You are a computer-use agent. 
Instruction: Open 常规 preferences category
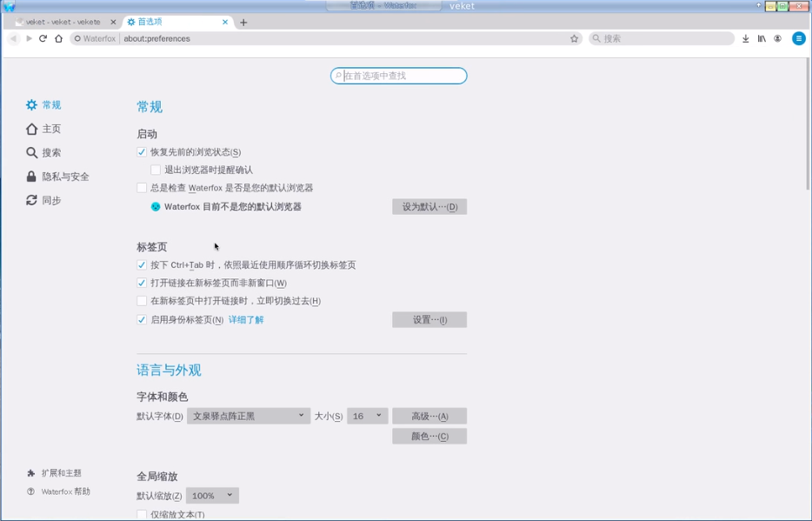(43, 105)
